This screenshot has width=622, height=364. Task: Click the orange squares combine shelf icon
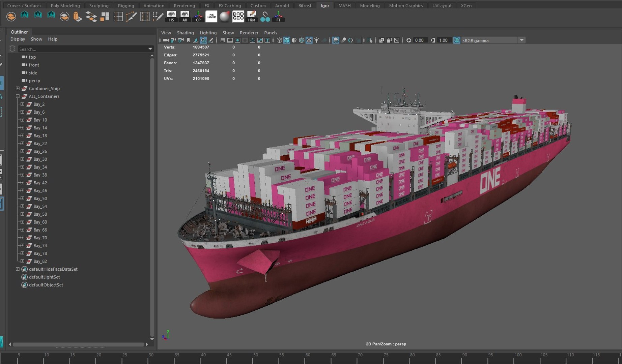(x=105, y=16)
